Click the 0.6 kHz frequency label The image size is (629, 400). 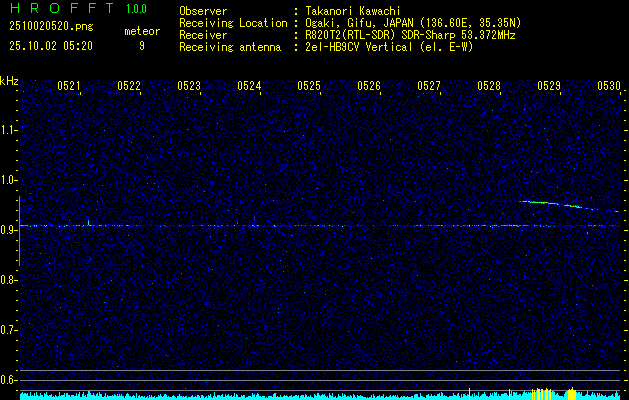click(x=8, y=380)
